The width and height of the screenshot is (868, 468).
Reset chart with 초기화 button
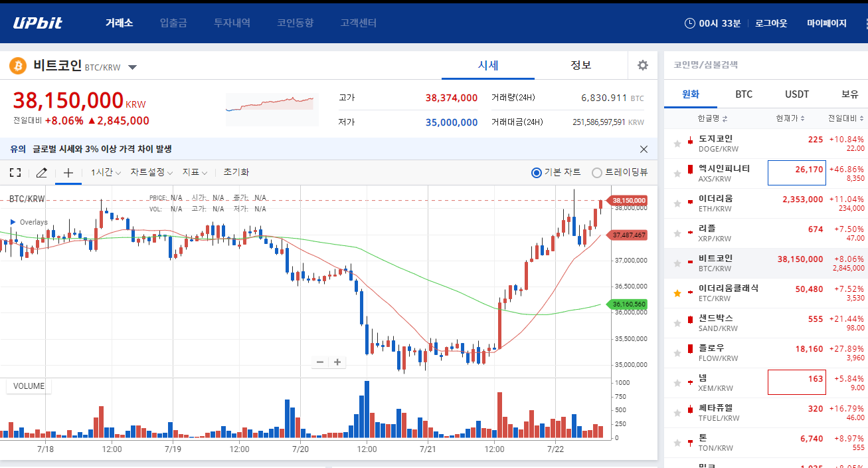pos(236,172)
